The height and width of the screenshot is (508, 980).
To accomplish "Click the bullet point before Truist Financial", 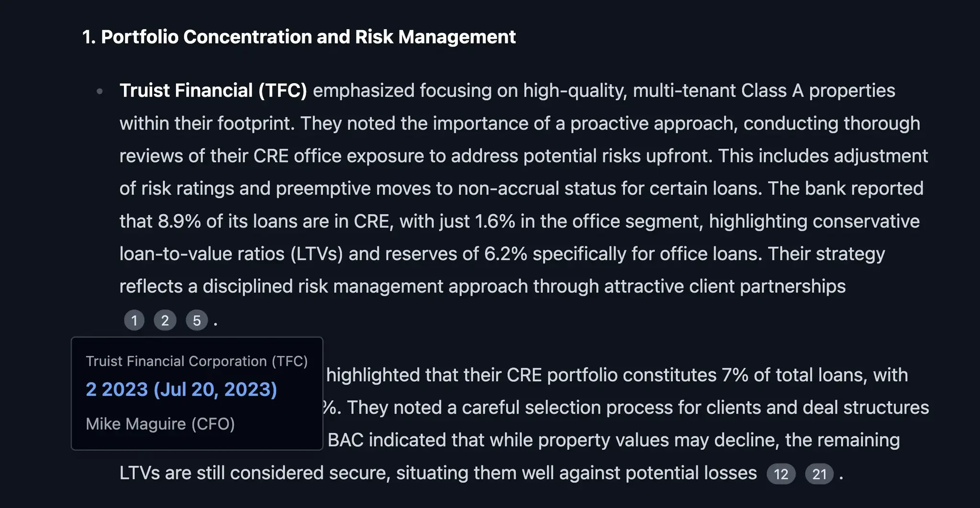I will pos(100,91).
